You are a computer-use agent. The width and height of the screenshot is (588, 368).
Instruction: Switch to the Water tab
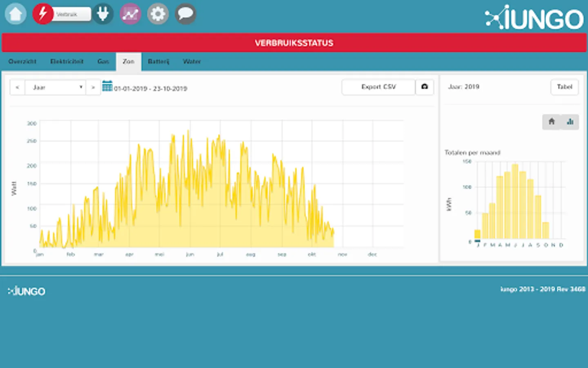(x=192, y=61)
